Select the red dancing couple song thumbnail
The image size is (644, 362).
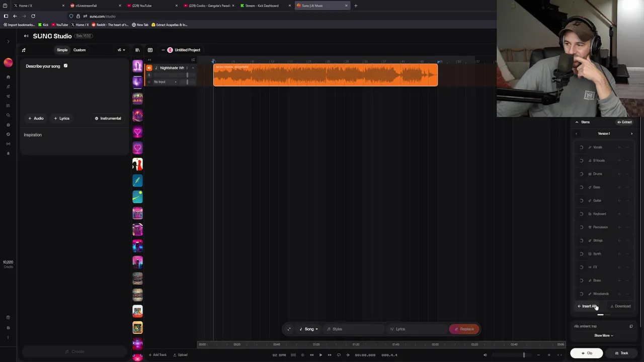[137, 164]
